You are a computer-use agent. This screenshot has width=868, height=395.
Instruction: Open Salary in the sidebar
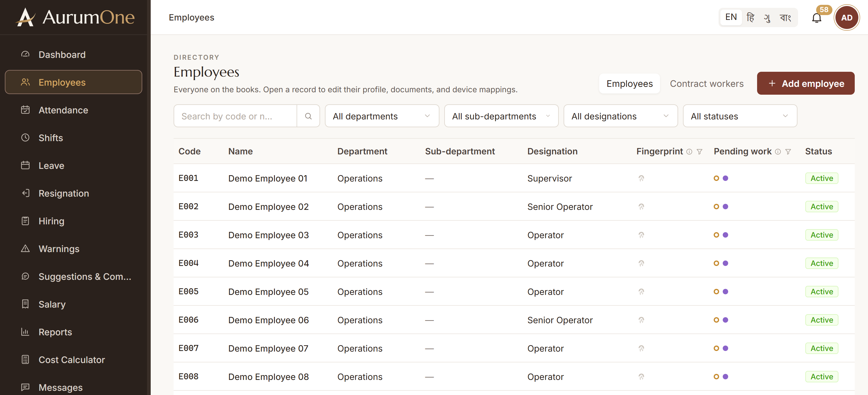point(74,304)
